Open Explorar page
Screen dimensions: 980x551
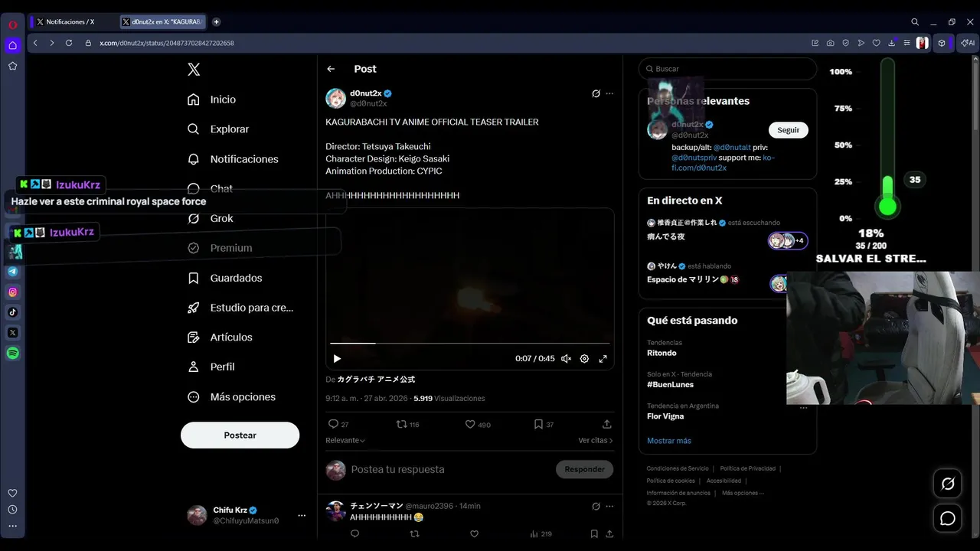[x=219, y=129]
